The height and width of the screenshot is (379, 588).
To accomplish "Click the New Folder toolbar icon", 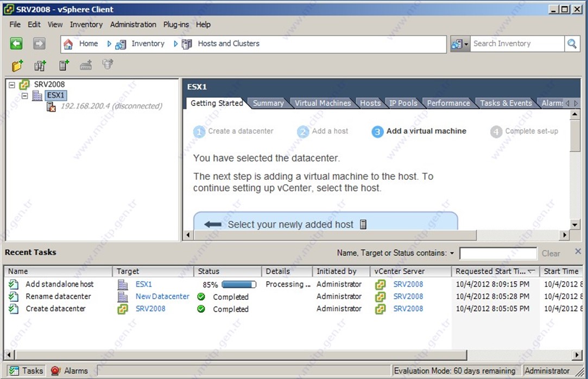I will [x=17, y=65].
